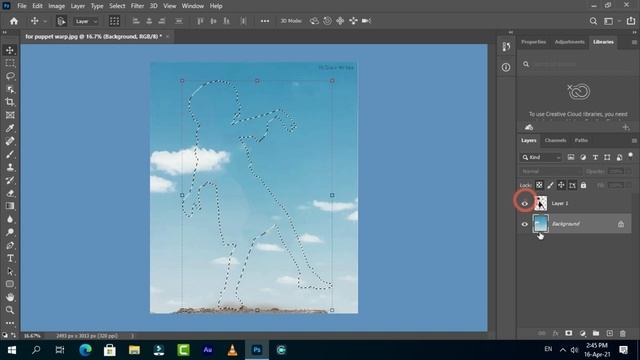Viewport: 640px width, 360px height.
Task: Select the Brush tool
Action: pyautogui.click(x=10, y=154)
